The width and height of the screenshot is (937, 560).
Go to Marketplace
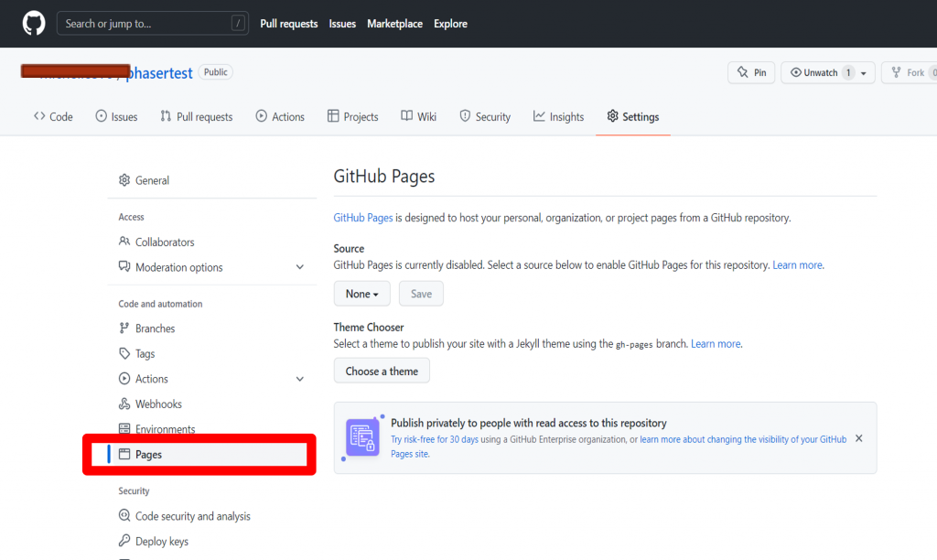[395, 24]
